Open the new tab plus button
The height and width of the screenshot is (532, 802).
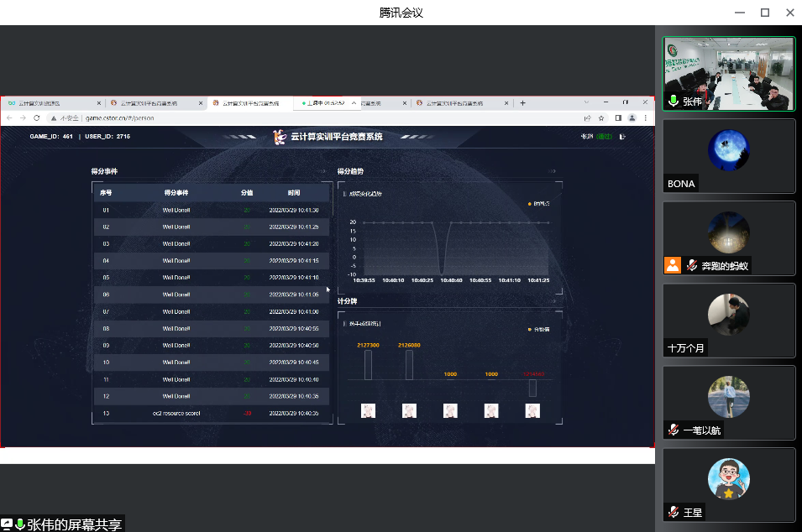pyautogui.click(x=522, y=103)
